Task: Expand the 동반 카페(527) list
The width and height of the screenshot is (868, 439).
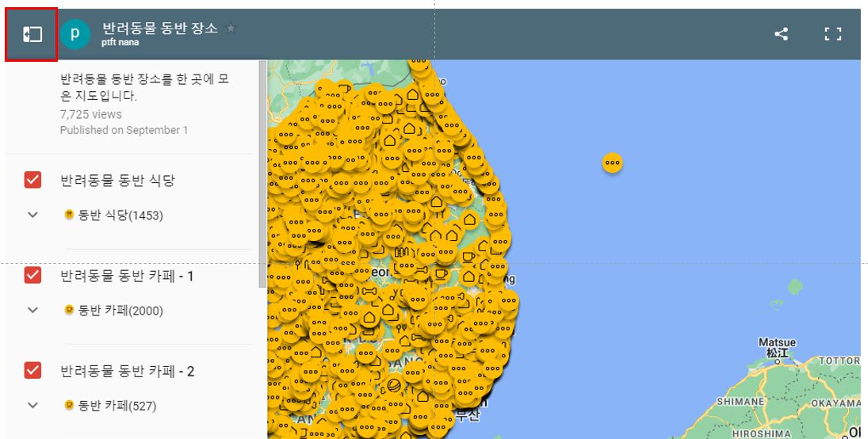Action: point(33,405)
